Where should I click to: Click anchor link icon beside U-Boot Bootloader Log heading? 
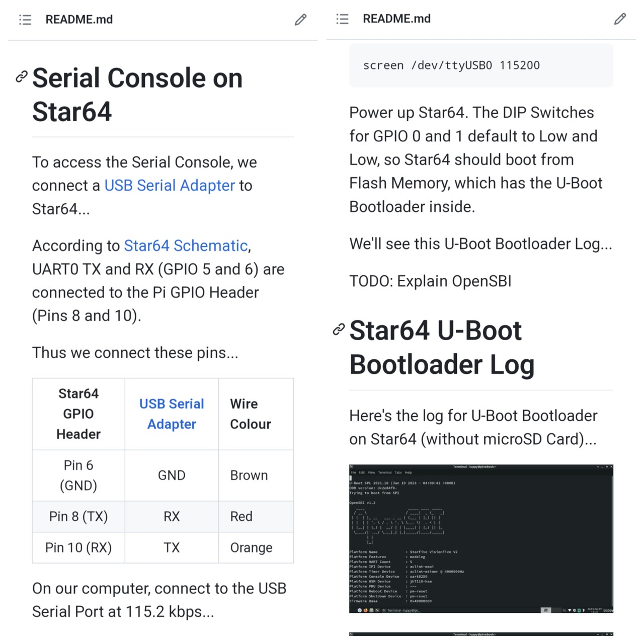tap(339, 330)
